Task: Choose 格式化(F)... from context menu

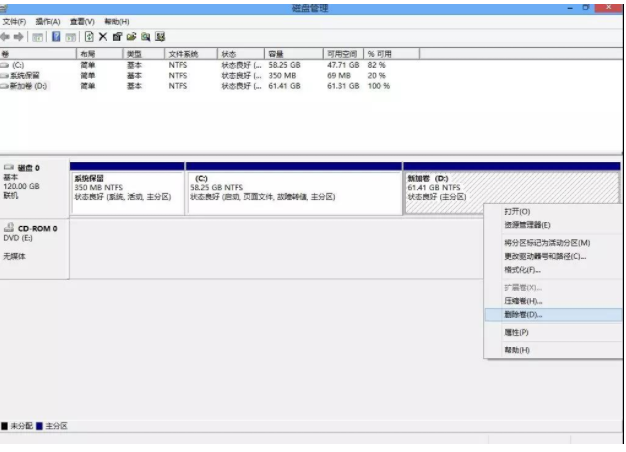Action: [522, 269]
